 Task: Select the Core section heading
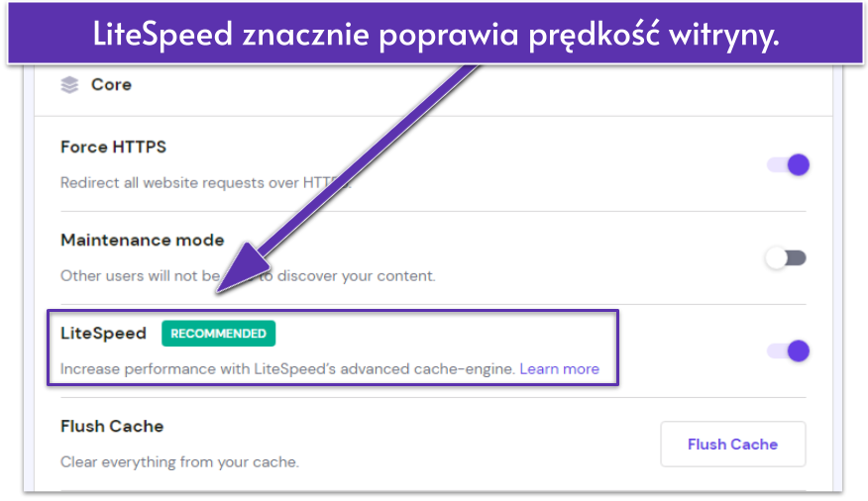(x=111, y=85)
